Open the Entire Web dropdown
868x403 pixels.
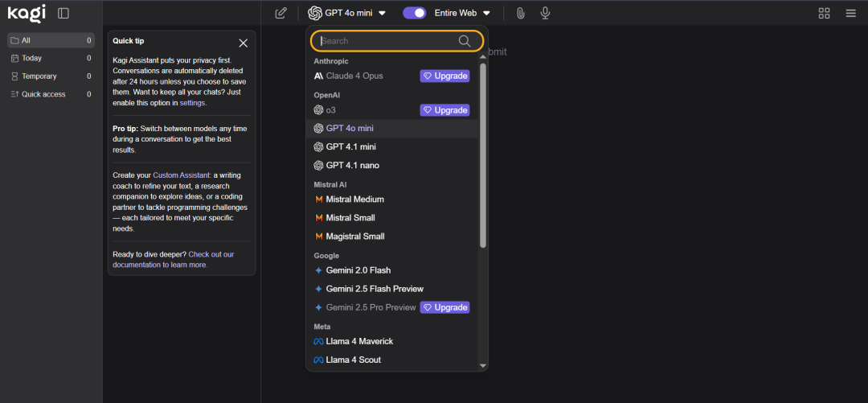(x=462, y=13)
